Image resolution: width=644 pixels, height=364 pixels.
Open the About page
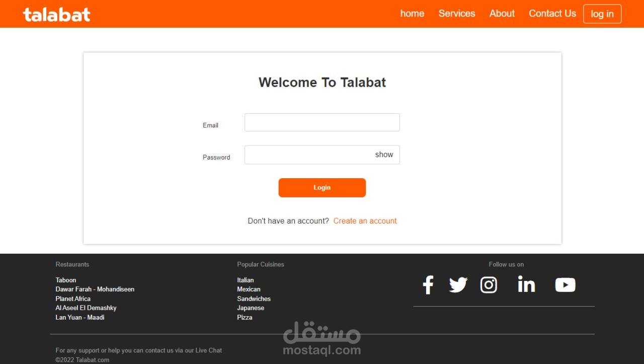click(x=502, y=14)
